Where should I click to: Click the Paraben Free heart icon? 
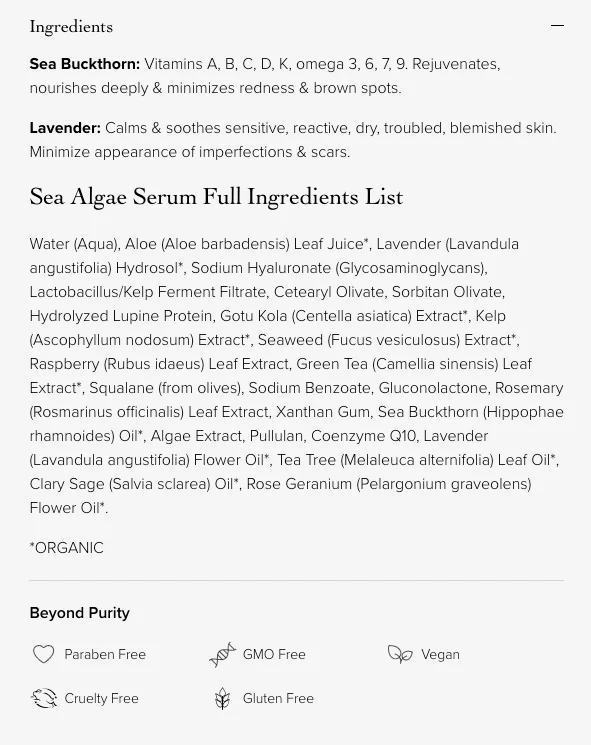point(43,654)
